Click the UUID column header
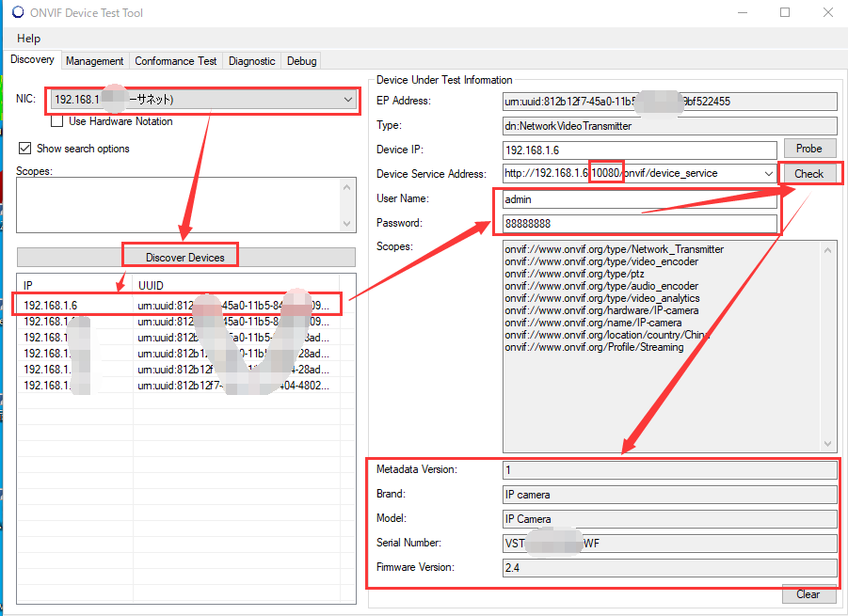Viewport: 848px width, 616px height. 236,285
